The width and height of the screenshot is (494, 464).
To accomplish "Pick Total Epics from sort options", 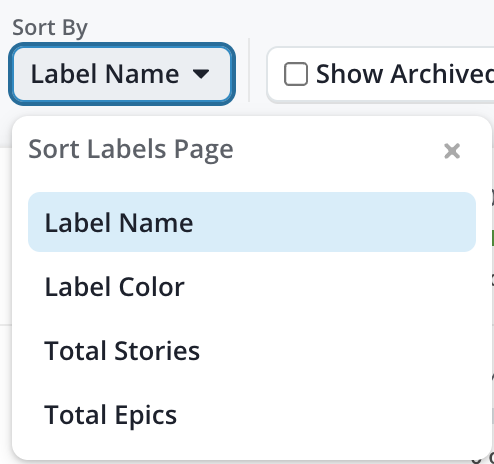I will point(252,415).
